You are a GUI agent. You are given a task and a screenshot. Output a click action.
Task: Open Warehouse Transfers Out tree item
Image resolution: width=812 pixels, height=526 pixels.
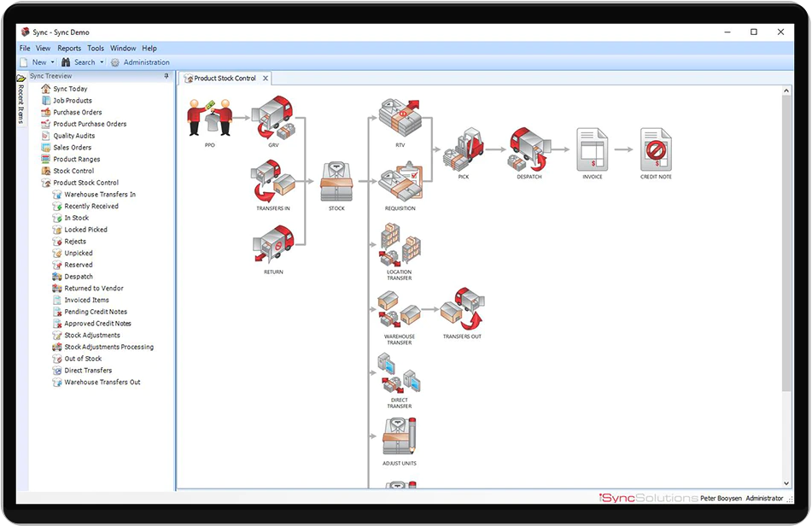(102, 382)
